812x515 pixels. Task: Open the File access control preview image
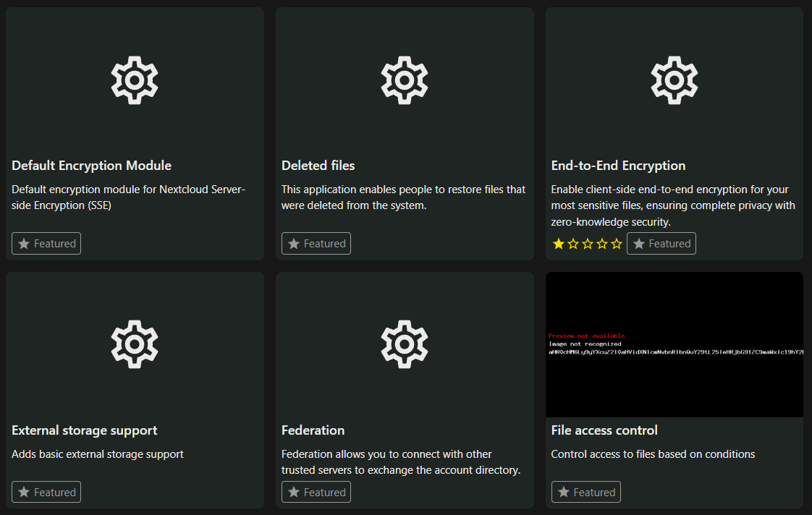(x=674, y=345)
